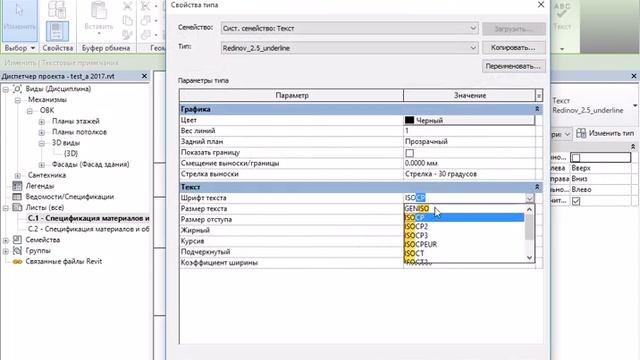Viewport: 640px width, 360px height.
Task: Click the Буфер обмена panel label
Action: point(106,48)
